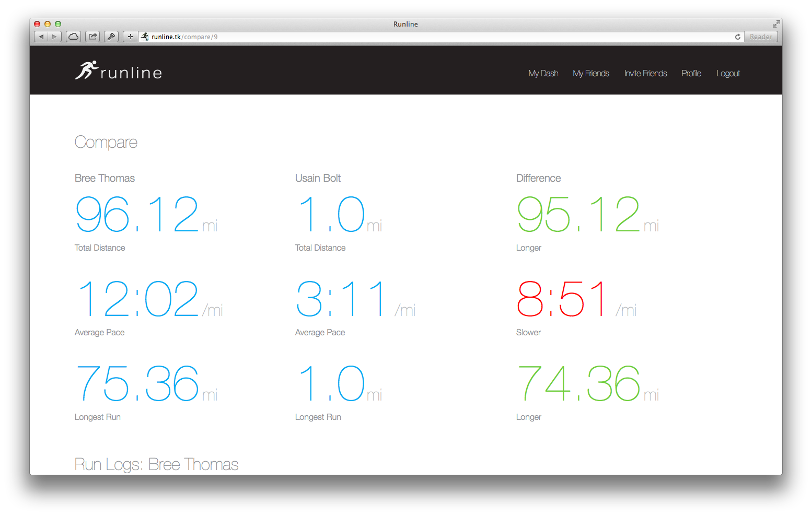Click Usain Bolt's Average Pace label

[x=320, y=333]
